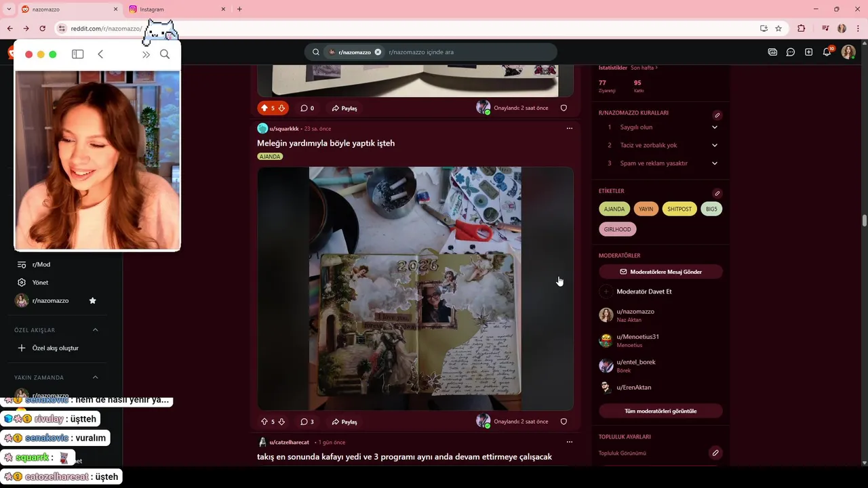Open Chrome extensions puzzle icon

tap(802, 28)
